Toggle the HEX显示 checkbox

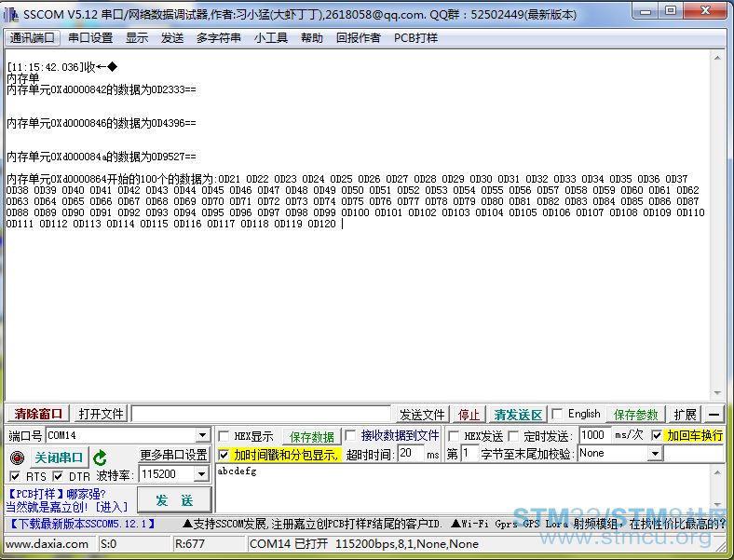click(x=224, y=436)
